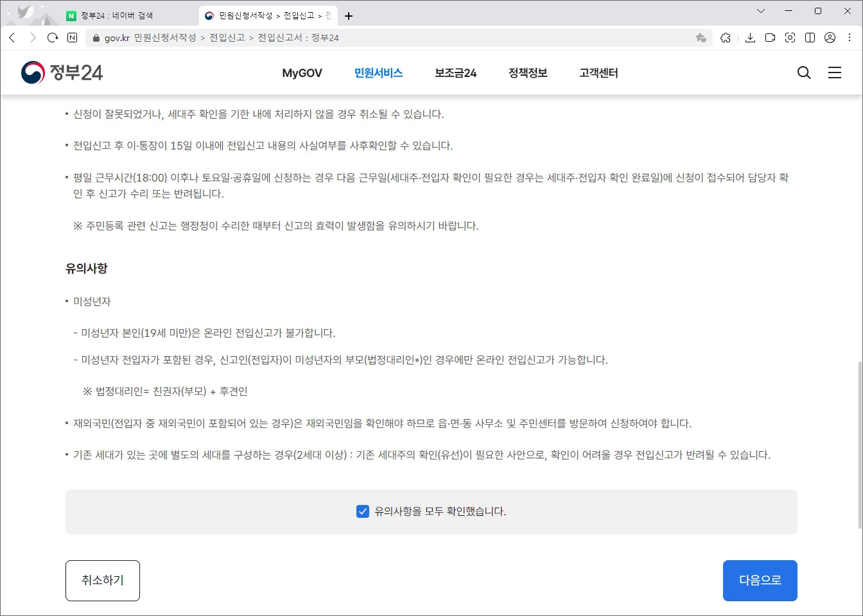863x616 pixels.
Task: Open the browser three-dot menu
Action: (x=849, y=38)
